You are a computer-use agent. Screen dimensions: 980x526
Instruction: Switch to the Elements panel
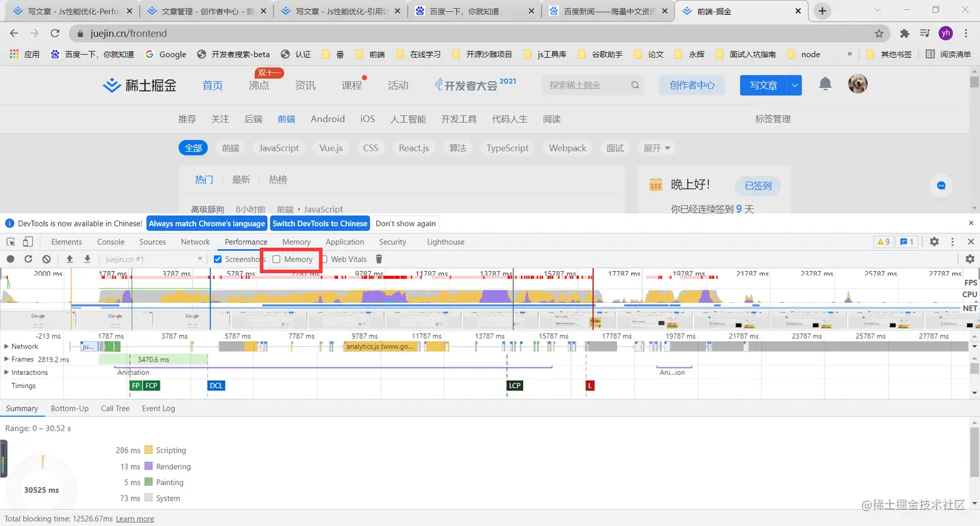67,242
